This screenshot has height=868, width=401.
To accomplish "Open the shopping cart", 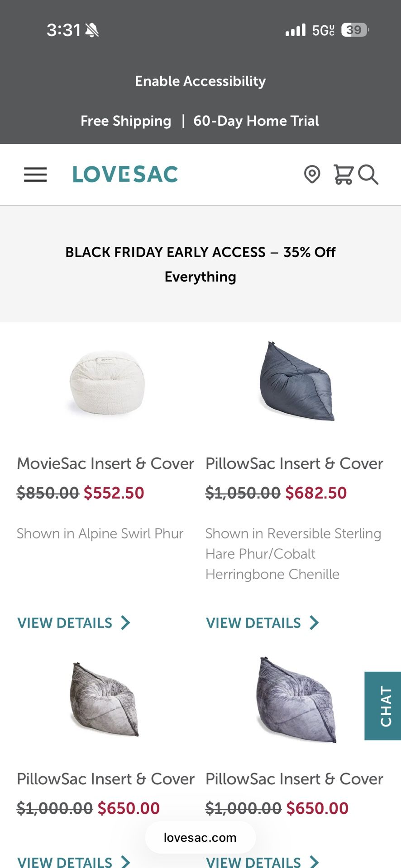I will [x=344, y=175].
